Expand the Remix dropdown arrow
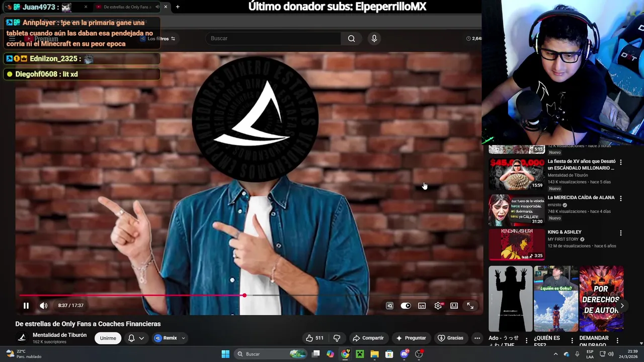 183,338
